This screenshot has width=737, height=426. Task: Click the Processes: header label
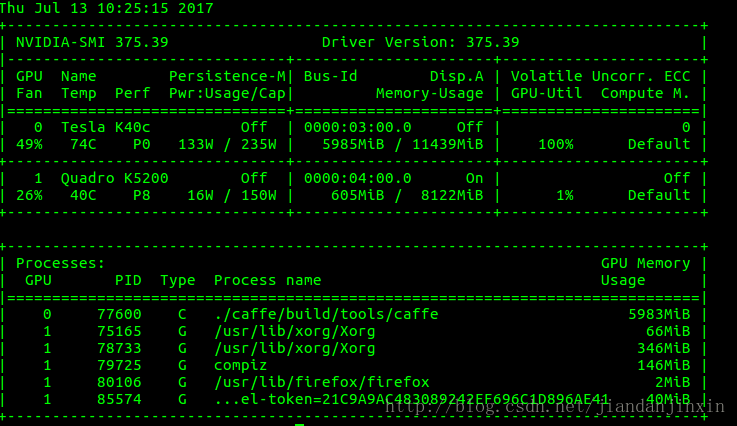coord(61,263)
